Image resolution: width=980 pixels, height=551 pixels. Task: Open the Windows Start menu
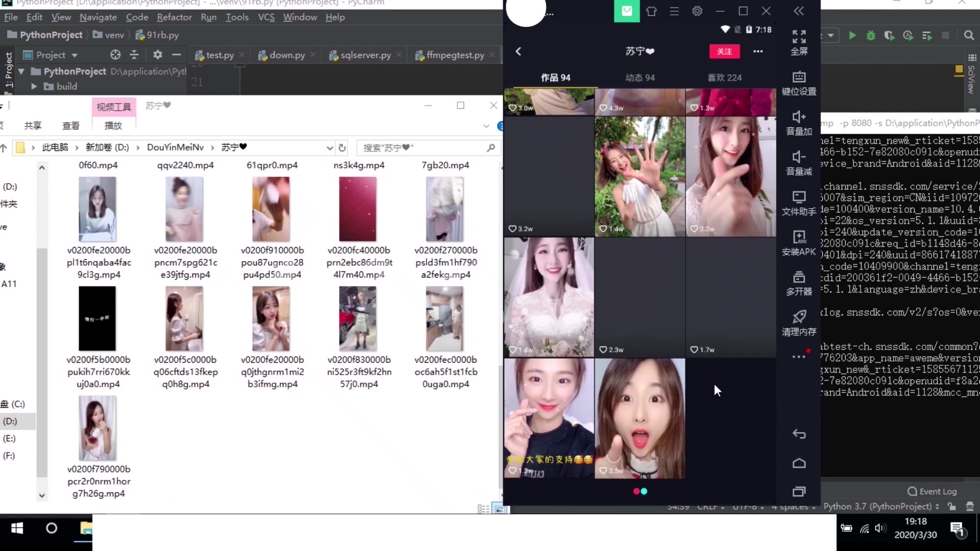(17, 529)
